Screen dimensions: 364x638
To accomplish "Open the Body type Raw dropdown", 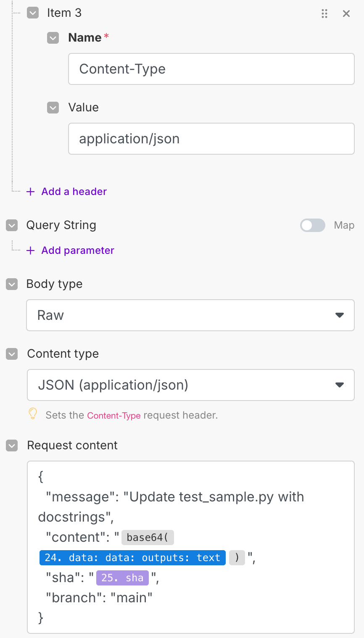I will (x=190, y=315).
